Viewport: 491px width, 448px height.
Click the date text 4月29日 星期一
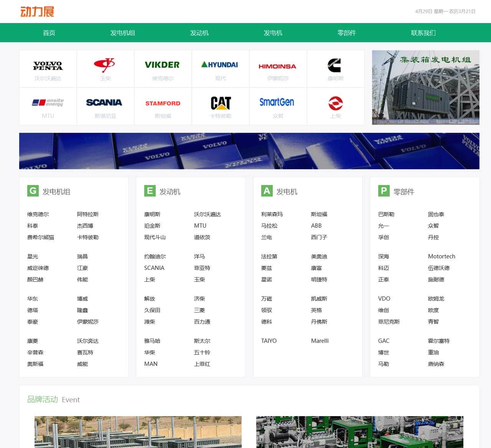click(x=431, y=12)
